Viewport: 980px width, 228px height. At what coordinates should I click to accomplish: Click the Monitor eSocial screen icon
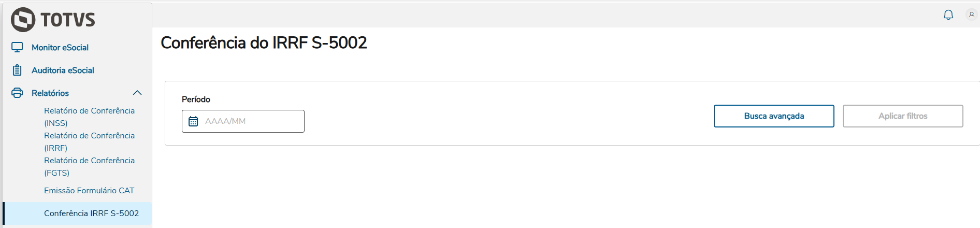17,47
